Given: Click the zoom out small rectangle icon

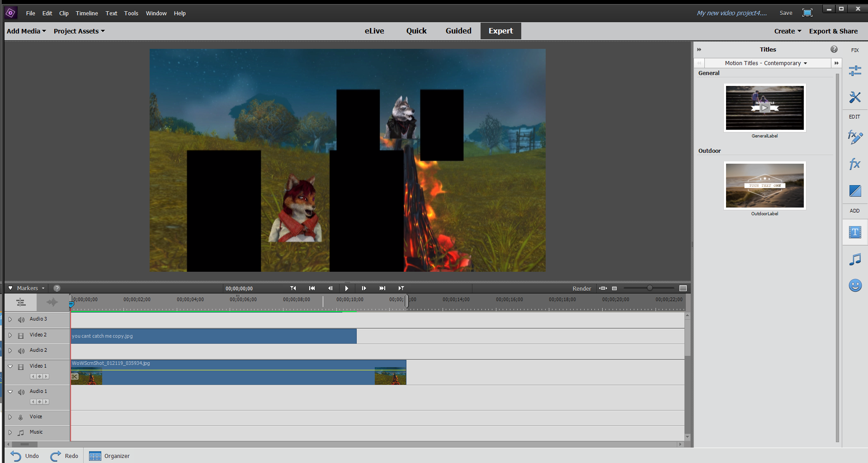Looking at the screenshot, I should point(614,288).
